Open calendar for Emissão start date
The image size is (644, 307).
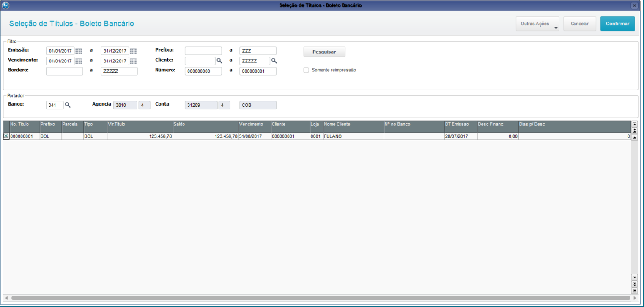click(79, 51)
